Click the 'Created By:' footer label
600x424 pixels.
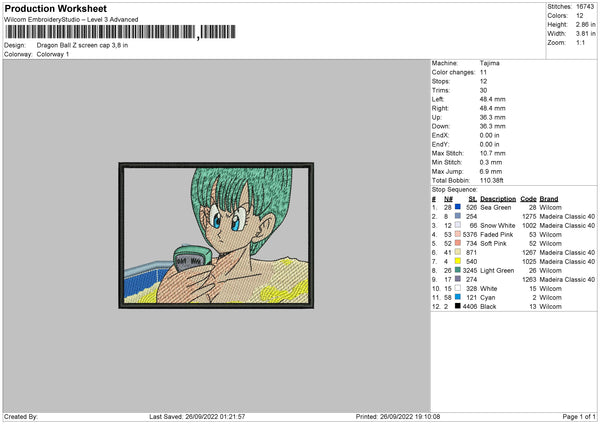click(21, 416)
